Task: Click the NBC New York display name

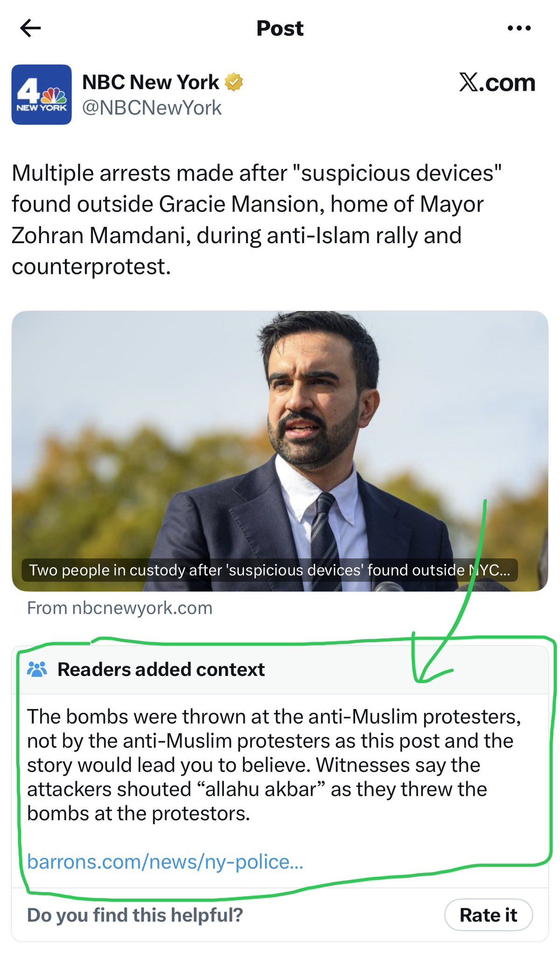Action: click(150, 82)
